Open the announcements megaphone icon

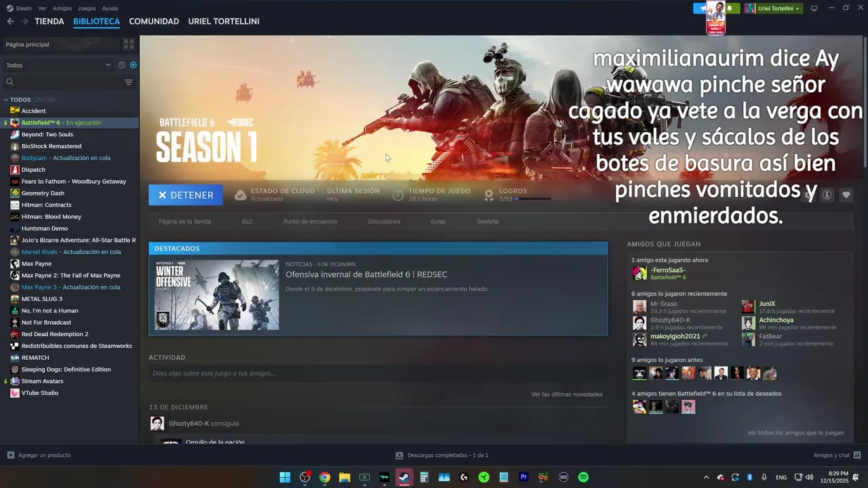[701, 8]
